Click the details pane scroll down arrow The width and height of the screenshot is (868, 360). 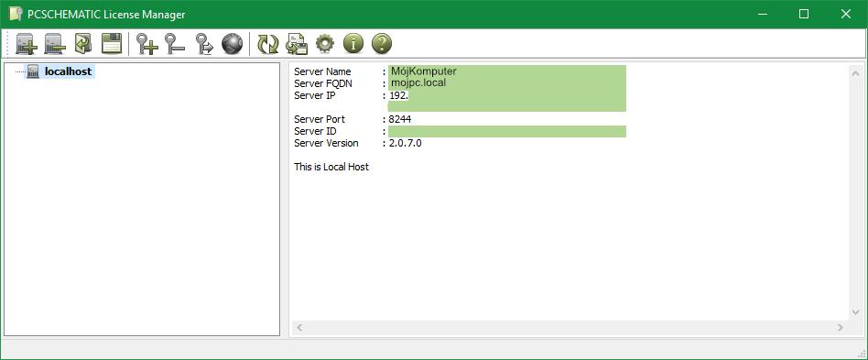(855, 312)
